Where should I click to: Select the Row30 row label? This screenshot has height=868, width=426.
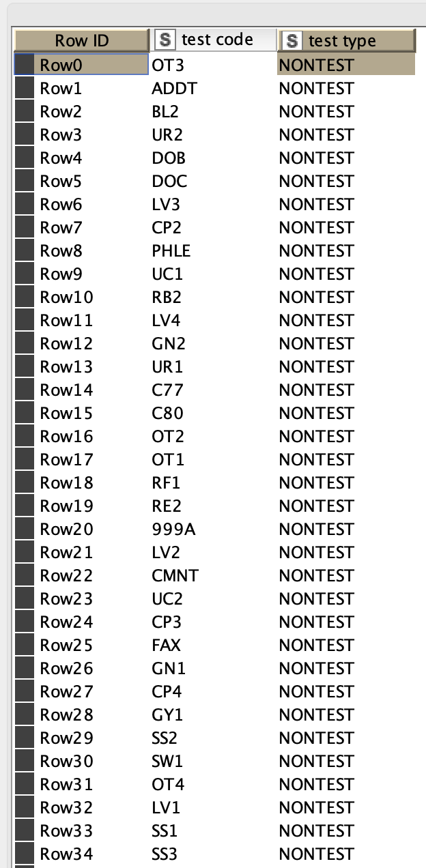click(66, 761)
